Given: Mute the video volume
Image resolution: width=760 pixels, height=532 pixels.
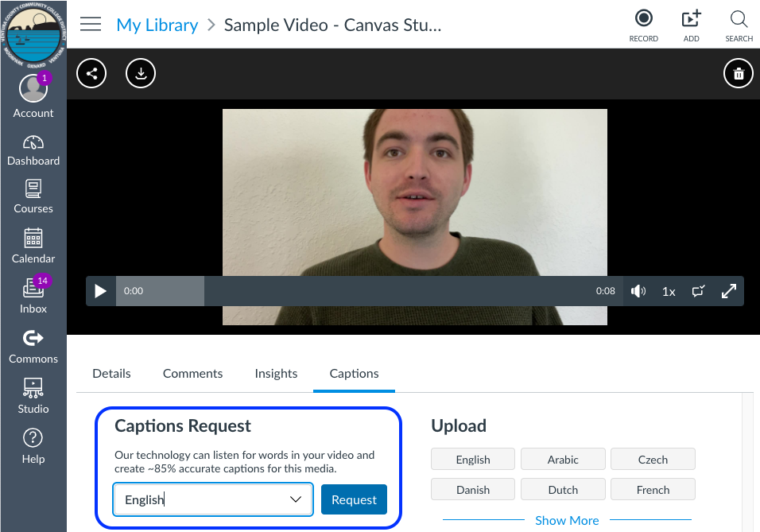Looking at the screenshot, I should pyautogui.click(x=638, y=291).
